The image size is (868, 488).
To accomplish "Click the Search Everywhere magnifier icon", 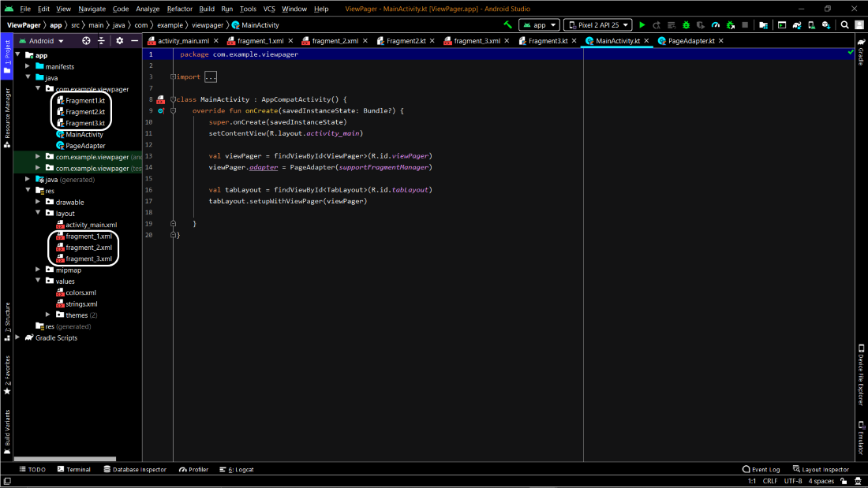I will click(845, 25).
